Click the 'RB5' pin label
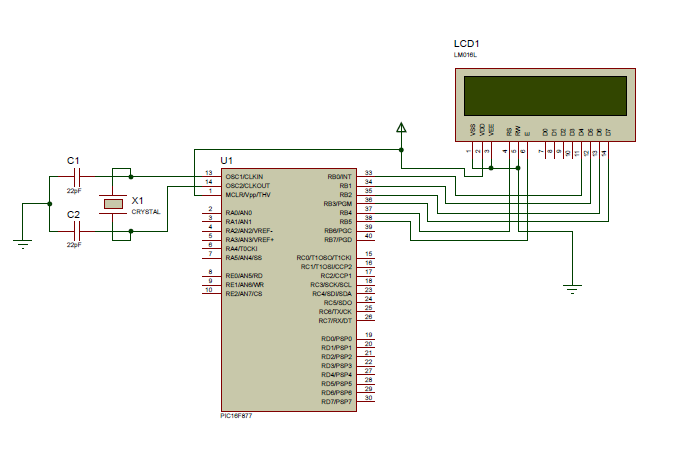 346,222
